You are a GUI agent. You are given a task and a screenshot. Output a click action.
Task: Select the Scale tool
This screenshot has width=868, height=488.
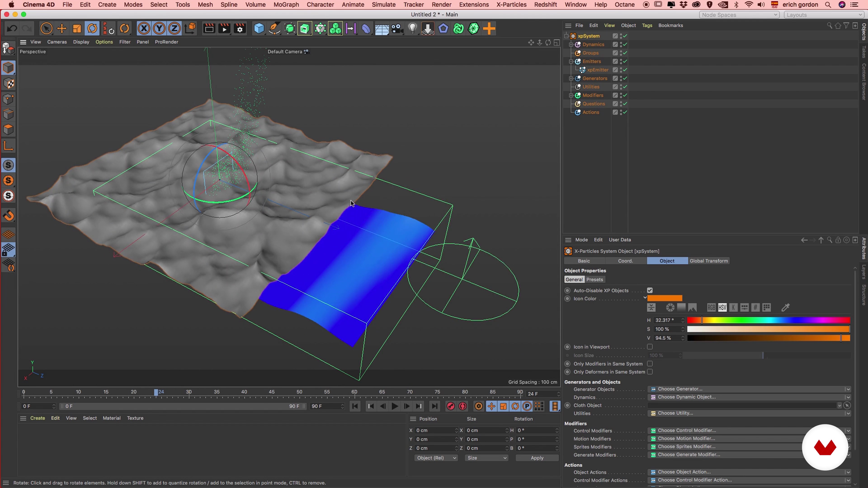click(77, 29)
